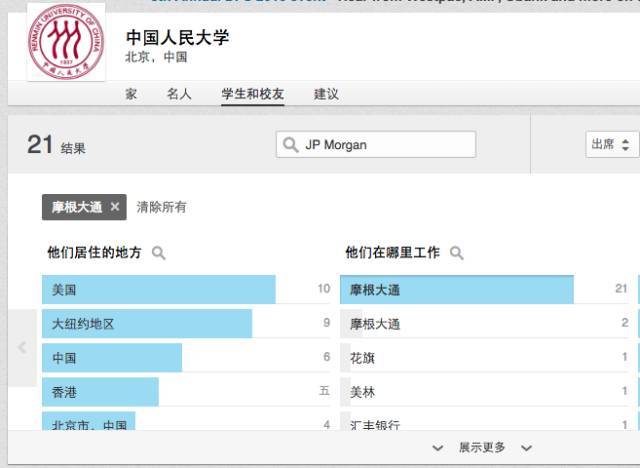The width and height of the screenshot is (640, 468).
Task: Select the 美国 location bar
Action: pos(186,289)
